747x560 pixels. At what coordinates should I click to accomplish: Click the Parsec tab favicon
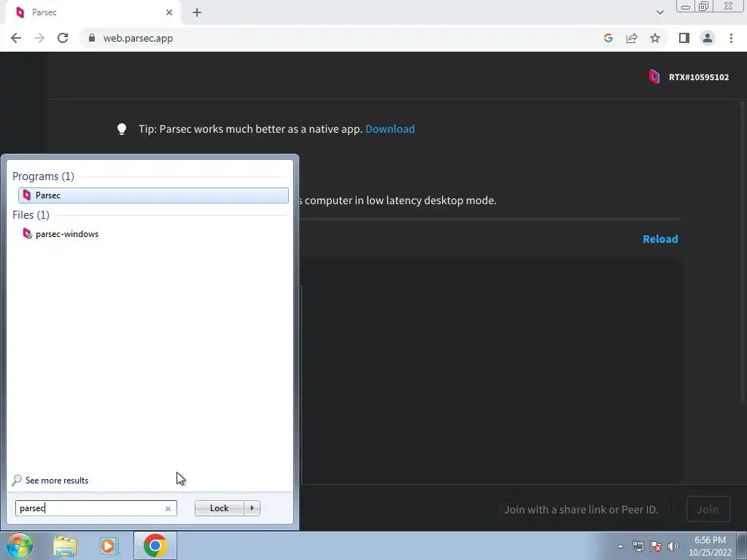pyautogui.click(x=20, y=12)
